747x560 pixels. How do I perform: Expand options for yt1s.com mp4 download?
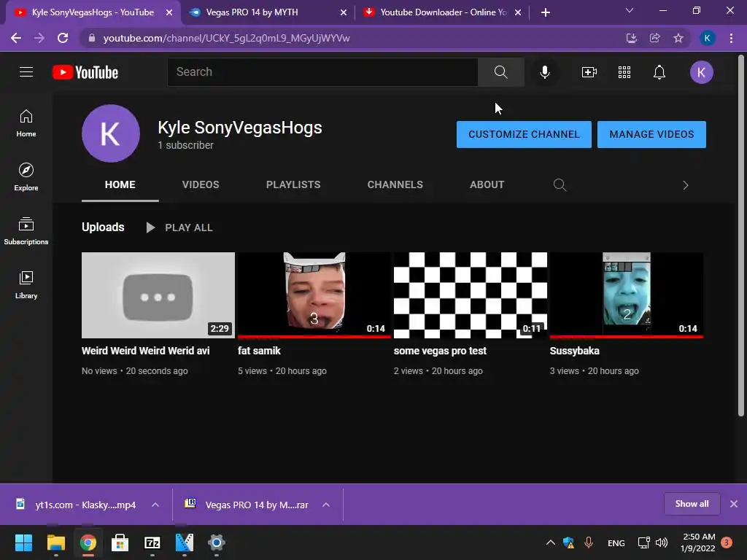point(155,505)
